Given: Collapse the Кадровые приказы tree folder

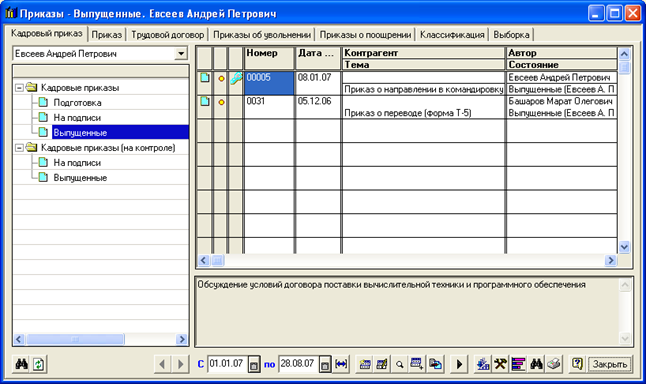Looking at the screenshot, I should tap(19, 88).
